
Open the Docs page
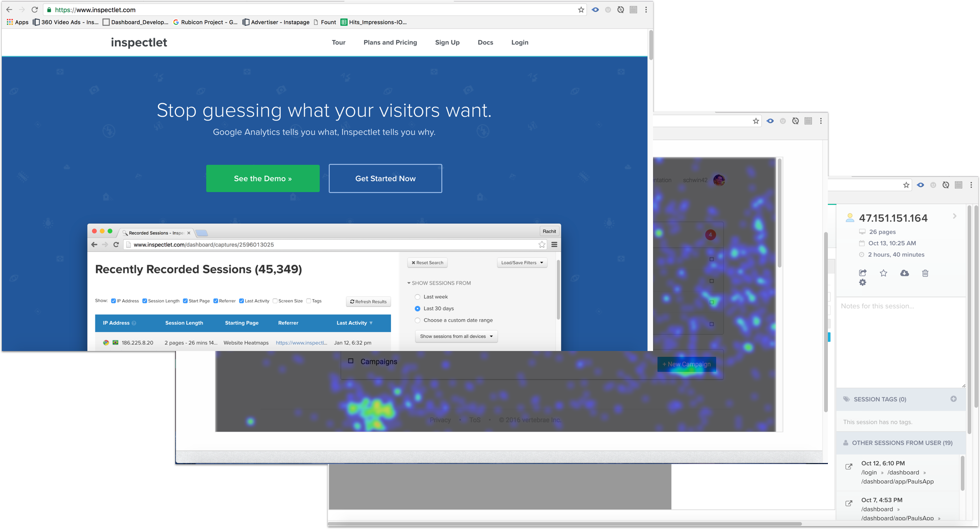[485, 42]
